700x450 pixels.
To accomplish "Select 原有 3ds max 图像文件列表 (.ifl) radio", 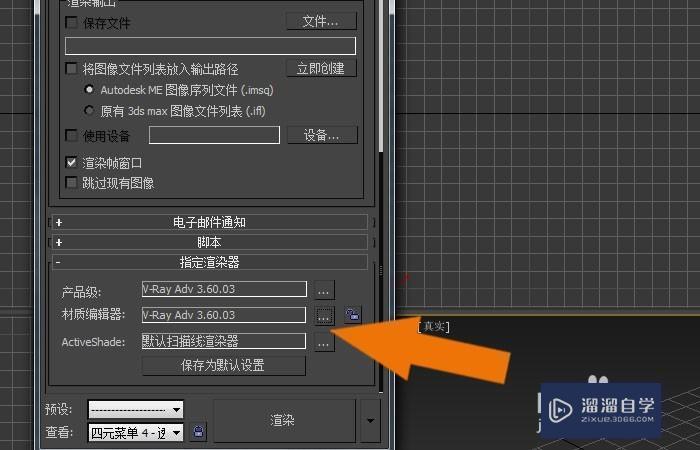I will (x=89, y=110).
